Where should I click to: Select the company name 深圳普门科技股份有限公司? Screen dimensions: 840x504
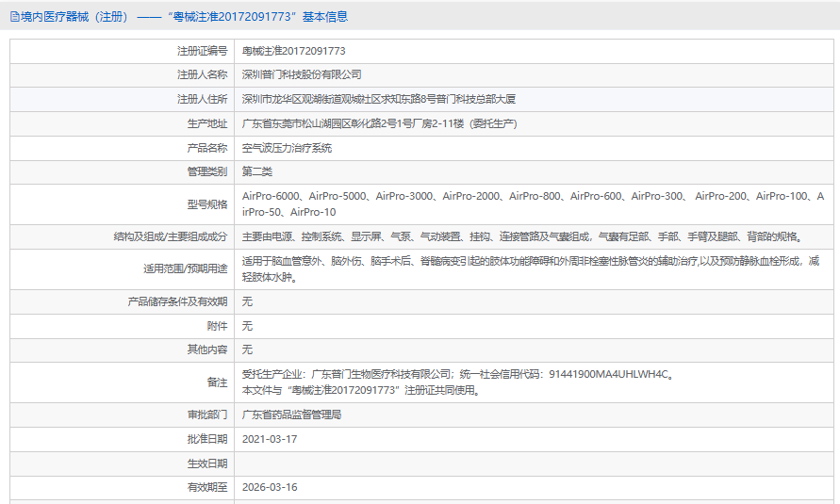click(x=302, y=75)
